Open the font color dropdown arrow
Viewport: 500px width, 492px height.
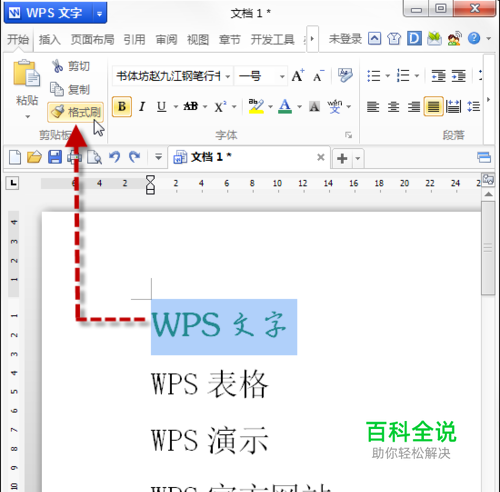pos(299,107)
